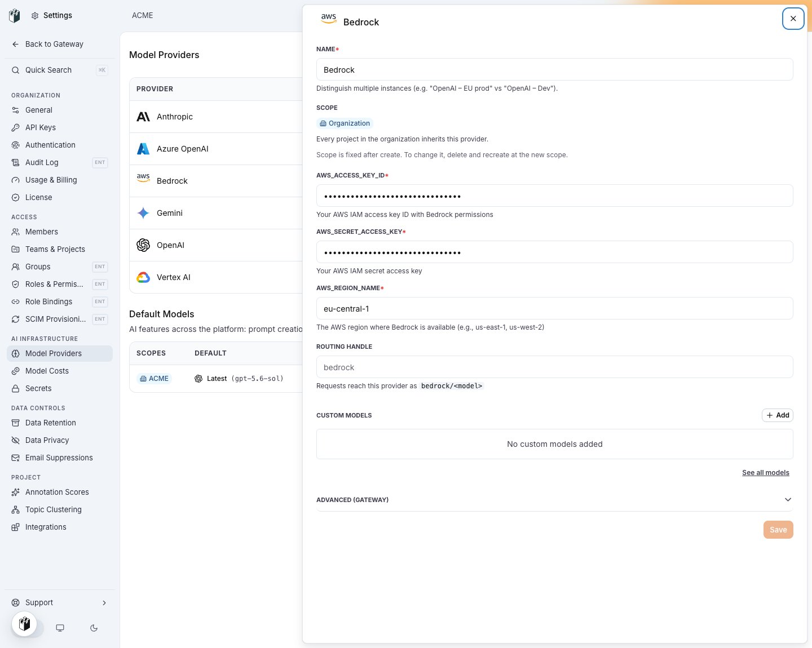Focus the AWS_REGION_NAME field
The height and width of the screenshot is (648, 812).
click(555, 309)
